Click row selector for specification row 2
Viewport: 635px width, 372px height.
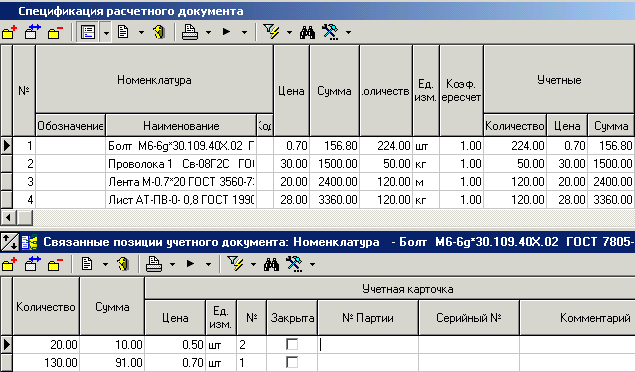6,164
